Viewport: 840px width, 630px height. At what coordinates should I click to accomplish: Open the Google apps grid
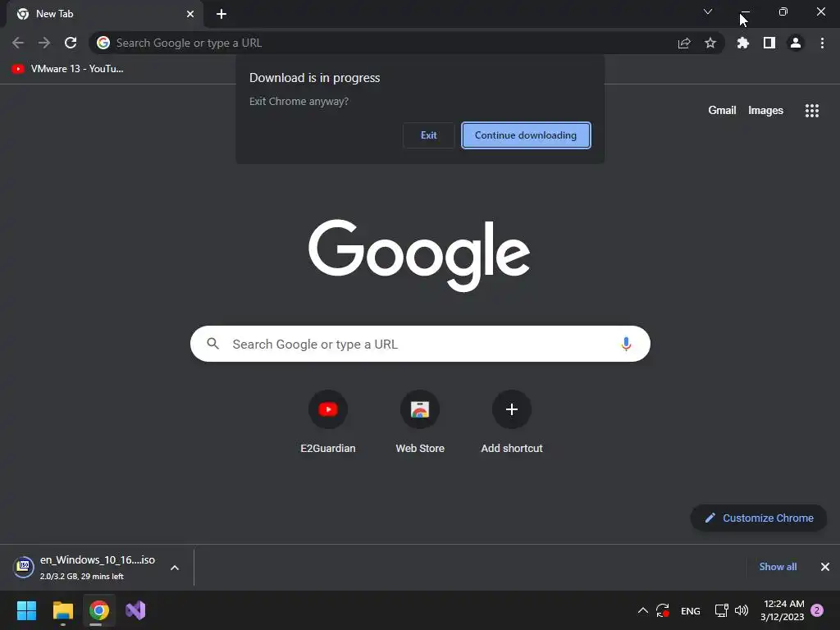[812, 111]
